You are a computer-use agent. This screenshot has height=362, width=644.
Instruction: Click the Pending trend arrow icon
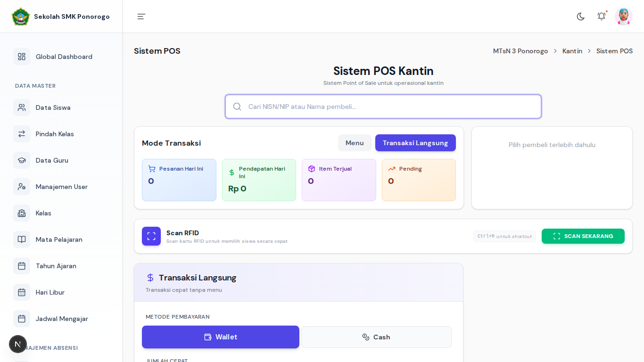tap(392, 169)
